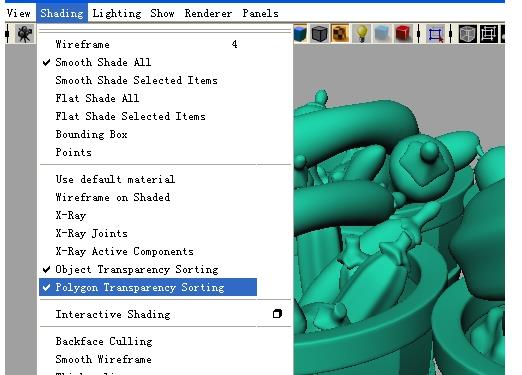Uncheck Polygon Transparency Sorting
This screenshot has height=375, width=522.
pyautogui.click(x=148, y=287)
